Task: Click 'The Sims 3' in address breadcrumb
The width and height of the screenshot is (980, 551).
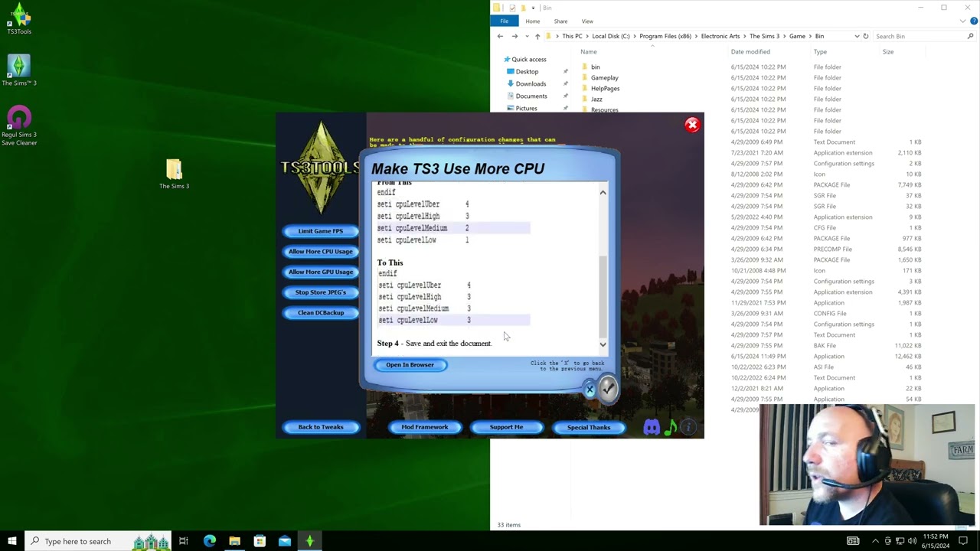Action: pyautogui.click(x=764, y=36)
